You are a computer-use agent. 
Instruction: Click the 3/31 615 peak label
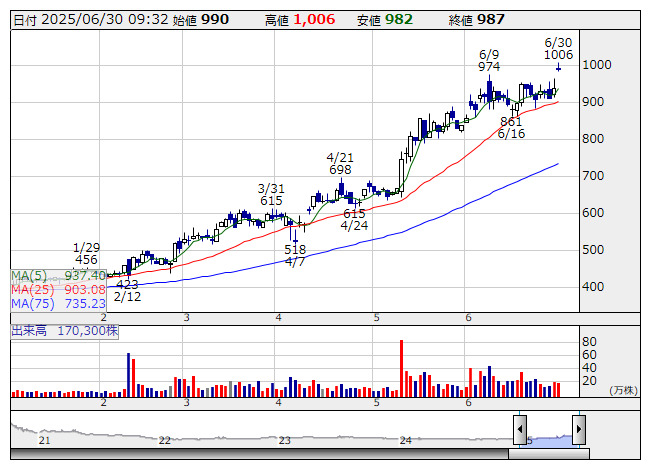[271, 194]
